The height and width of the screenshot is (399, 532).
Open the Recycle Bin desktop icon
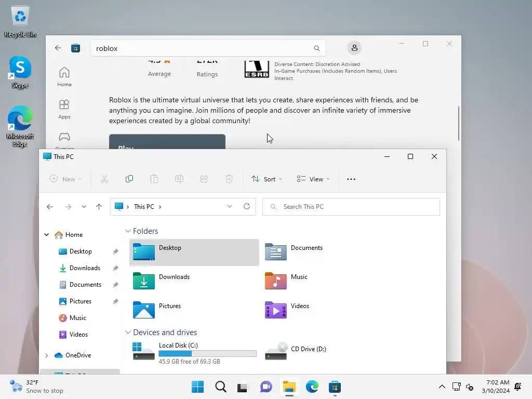(x=20, y=22)
